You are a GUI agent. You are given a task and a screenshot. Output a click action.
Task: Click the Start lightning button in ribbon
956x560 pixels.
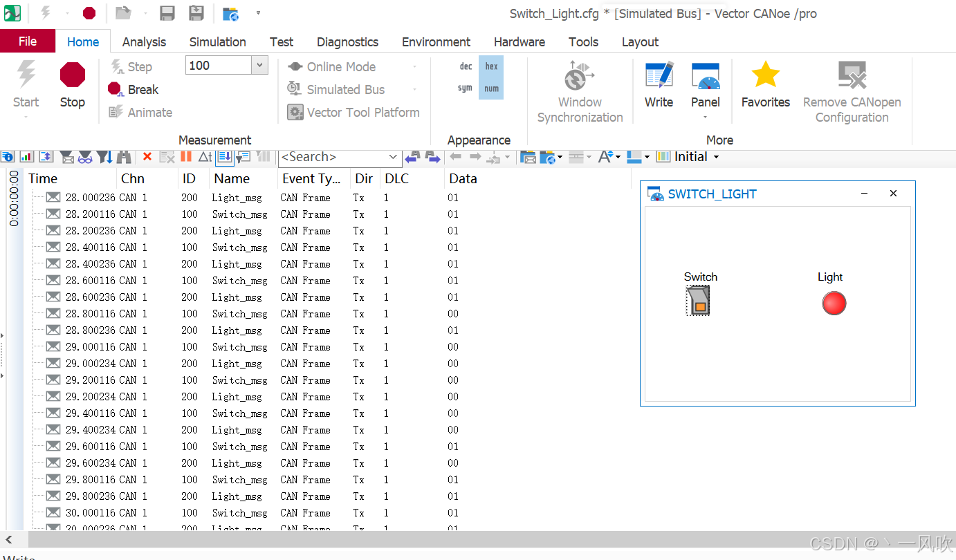(26, 85)
